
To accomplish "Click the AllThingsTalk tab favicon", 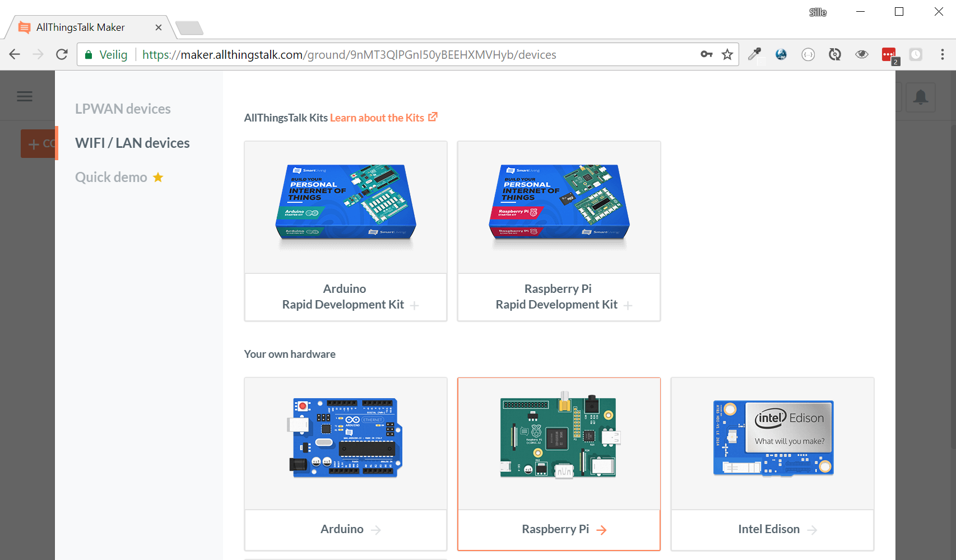I will (x=24, y=27).
